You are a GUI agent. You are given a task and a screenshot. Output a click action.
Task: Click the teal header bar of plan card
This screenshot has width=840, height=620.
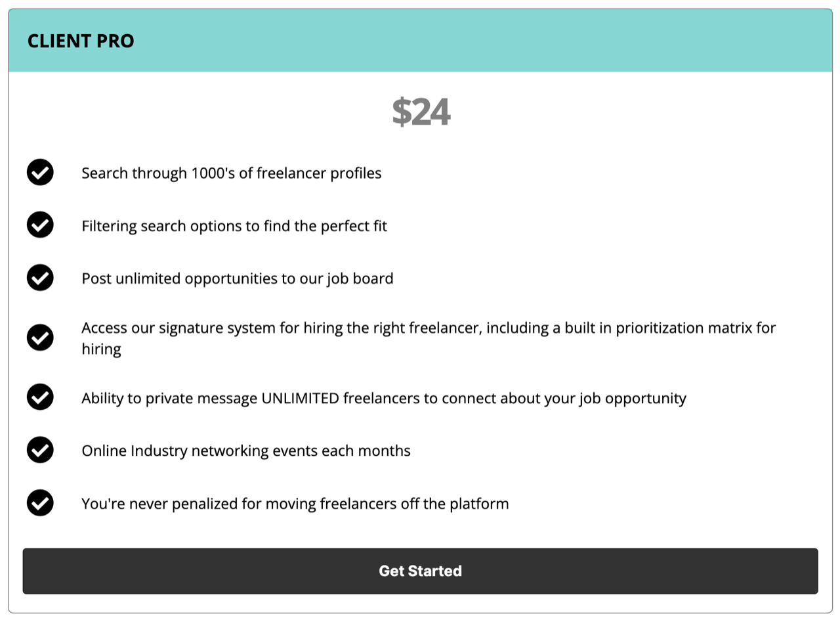tap(420, 41)
